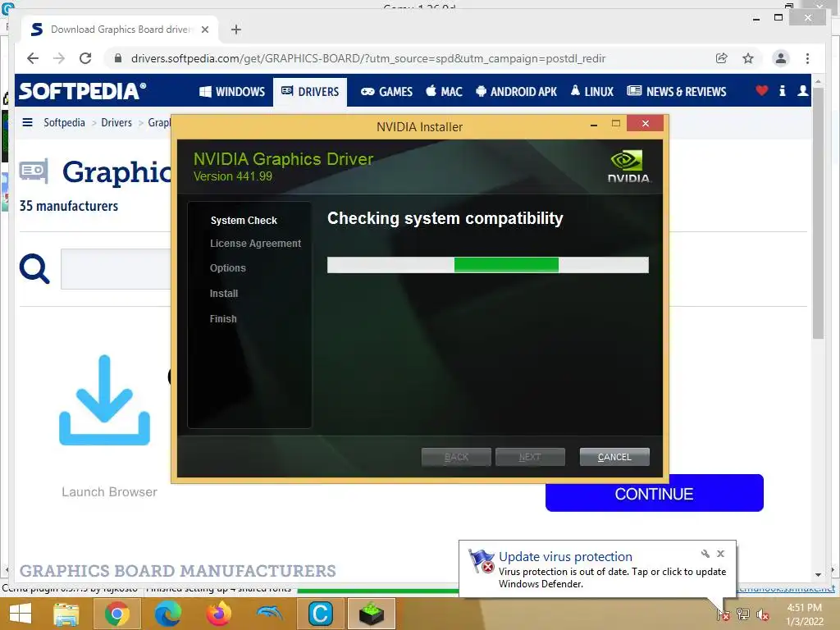Image resolution: width=840 pixels, height=630 pixels.
Task: Bookmark this page with the star icon
Action: pyautogui.click(x=748, y=58)
